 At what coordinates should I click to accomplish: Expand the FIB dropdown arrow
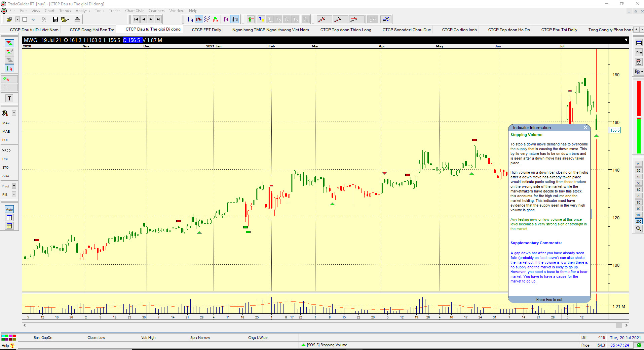point(14,194)
